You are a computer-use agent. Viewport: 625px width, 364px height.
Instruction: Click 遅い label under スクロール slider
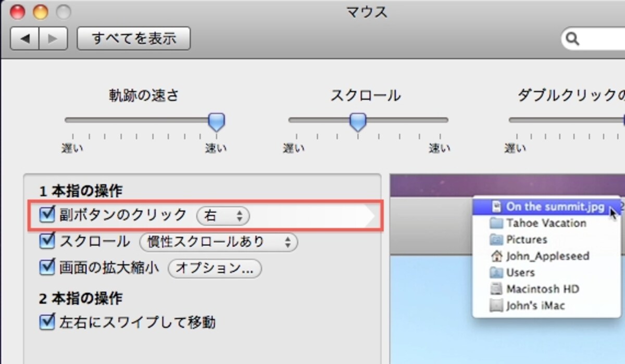[x=293, y=149]
